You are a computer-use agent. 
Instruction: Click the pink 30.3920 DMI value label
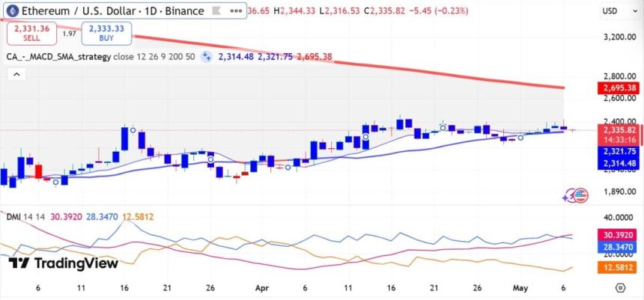point(617,236)
